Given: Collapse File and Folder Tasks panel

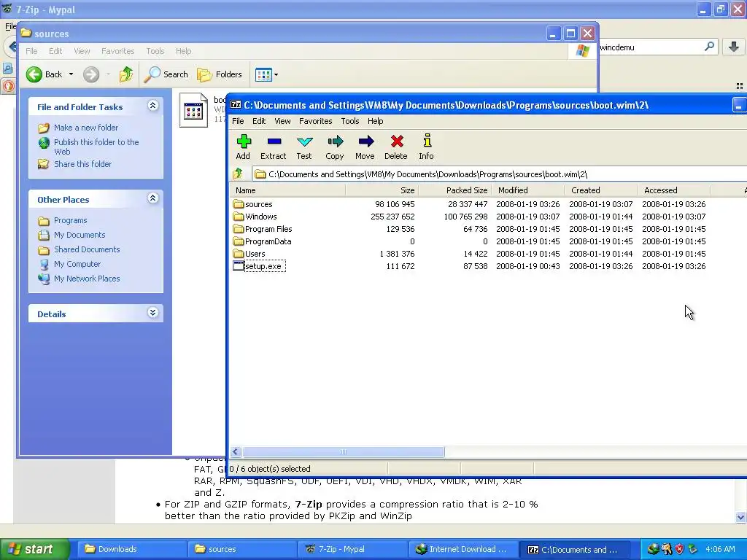Looking at the screenshot, I should click(152, 106).
